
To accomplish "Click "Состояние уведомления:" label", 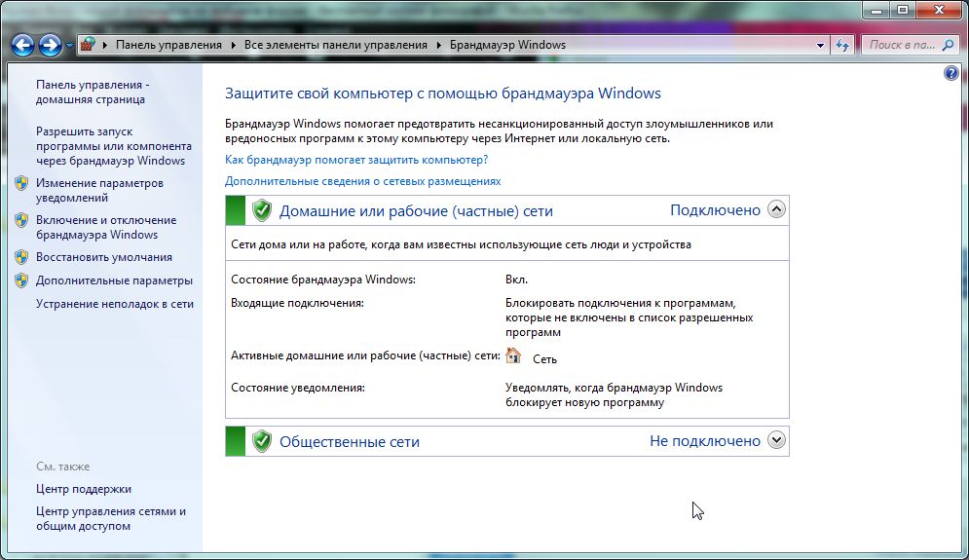I will [298, 388].
